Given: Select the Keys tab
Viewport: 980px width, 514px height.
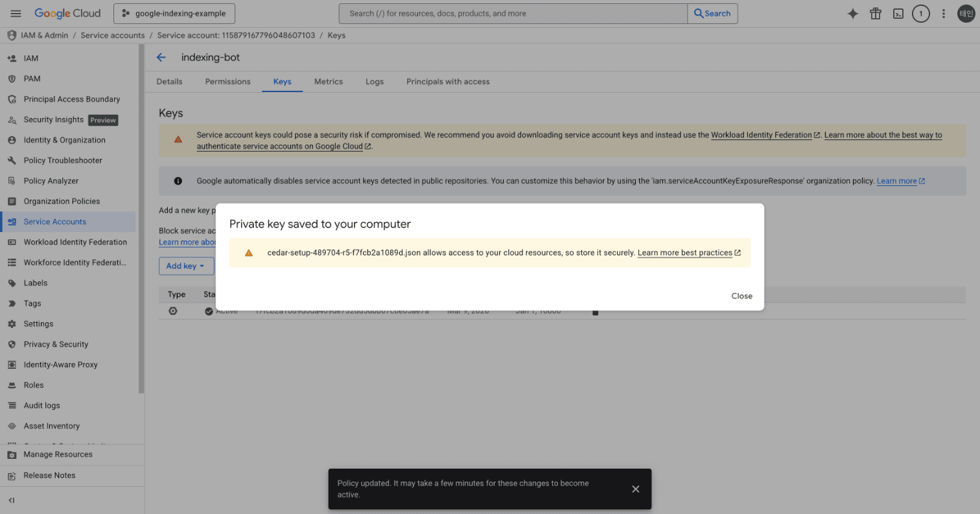Looking at the screenshot, I should (x=283, y=82).
